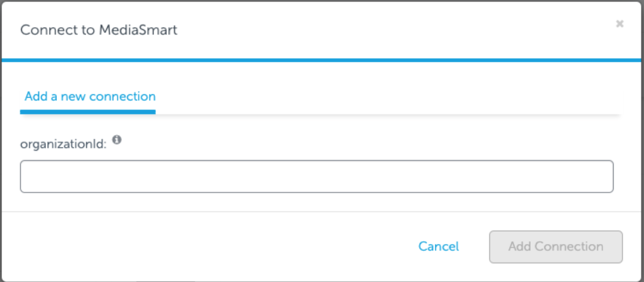This screenshot has width=644, height=282.
Task: Select the disabled Add Connection footer button
Action: click(x=556, y=247)
